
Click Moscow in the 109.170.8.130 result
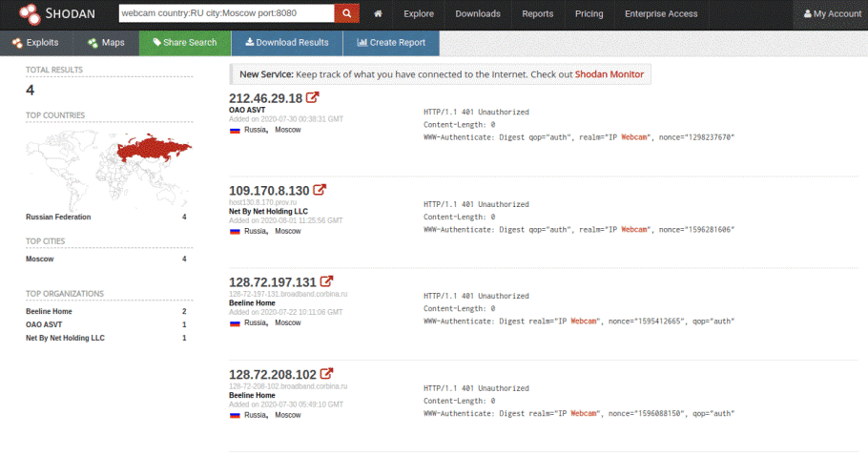288,231
